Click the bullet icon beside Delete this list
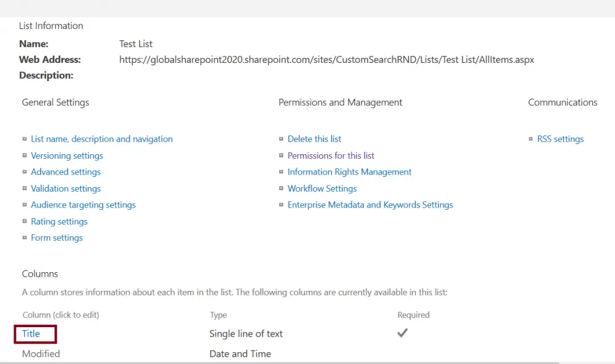Viewport: 615px width, 364px height. pos(281,138)
